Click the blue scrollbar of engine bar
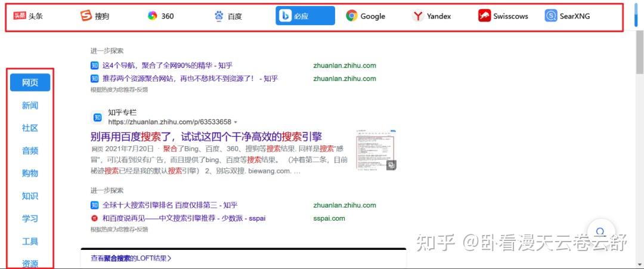This screenshot has height=269, width=644. tap(636, 15)
